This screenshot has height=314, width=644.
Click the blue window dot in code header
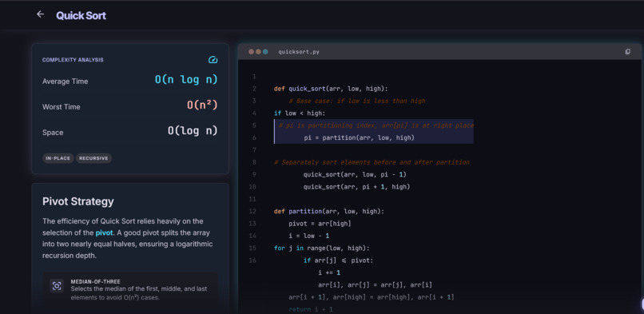tap(265, 52)
